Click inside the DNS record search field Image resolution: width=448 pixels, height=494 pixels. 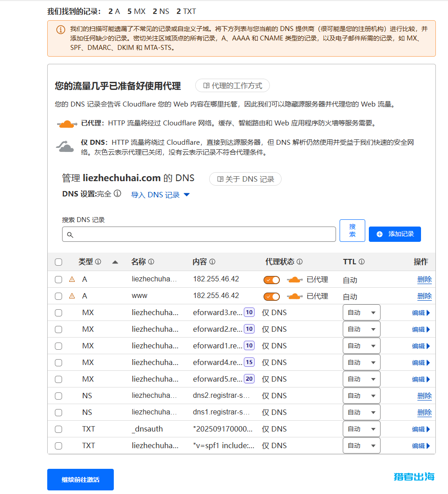199,234
